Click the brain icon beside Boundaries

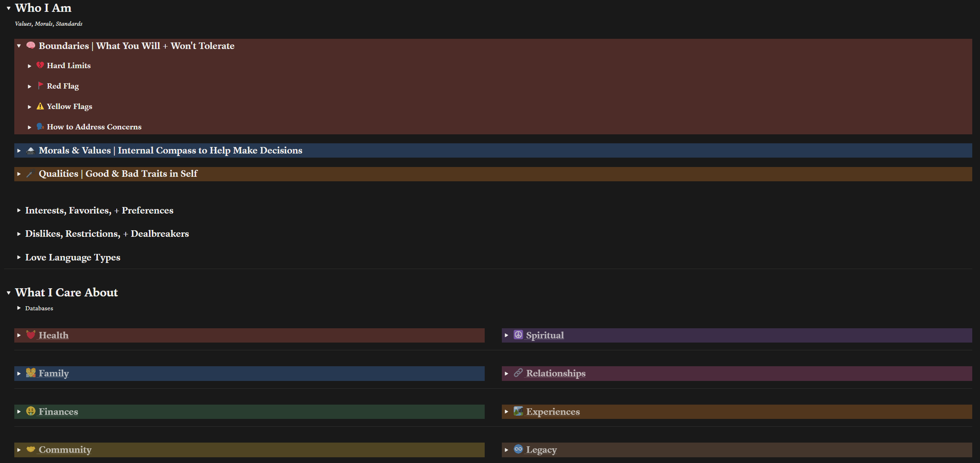pos(31,45)
